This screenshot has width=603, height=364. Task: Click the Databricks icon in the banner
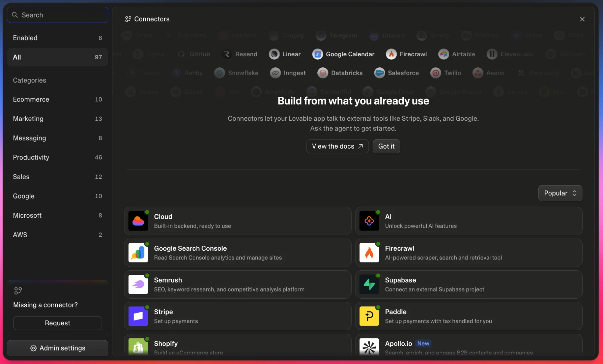pyautogui.click(x=323, y=73)
